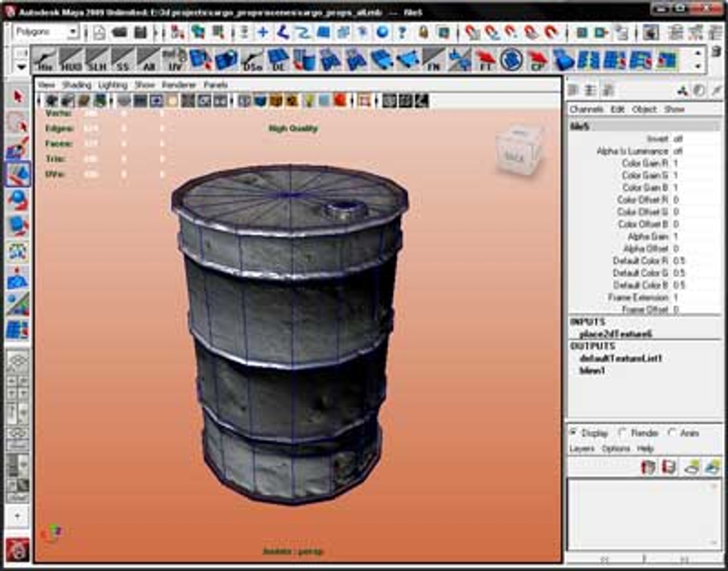Save the scene with the disk icon

coord(140,33)
